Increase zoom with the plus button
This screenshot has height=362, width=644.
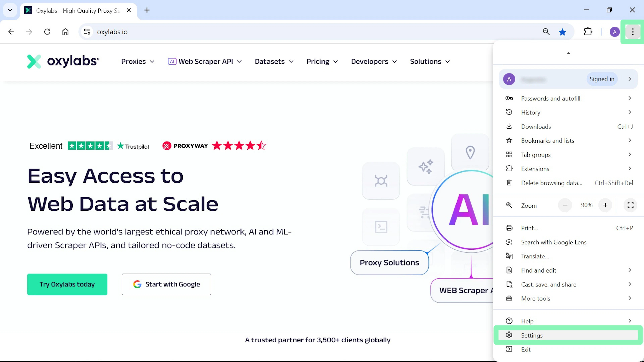click(x=605, y=205)
